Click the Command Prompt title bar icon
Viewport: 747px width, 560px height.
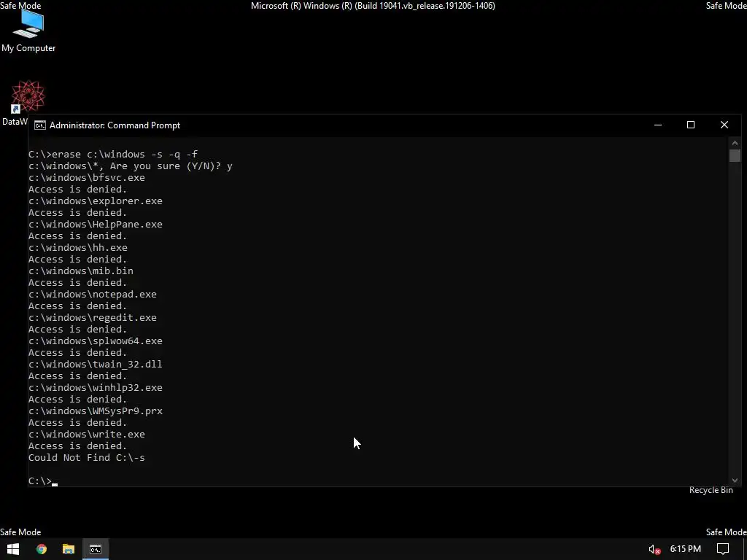(x=40, y=125)
